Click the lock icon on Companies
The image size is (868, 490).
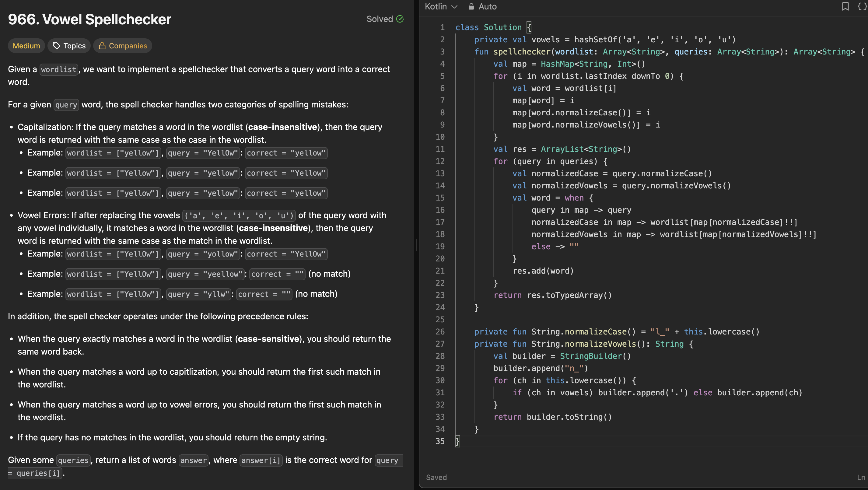(102, 45)
